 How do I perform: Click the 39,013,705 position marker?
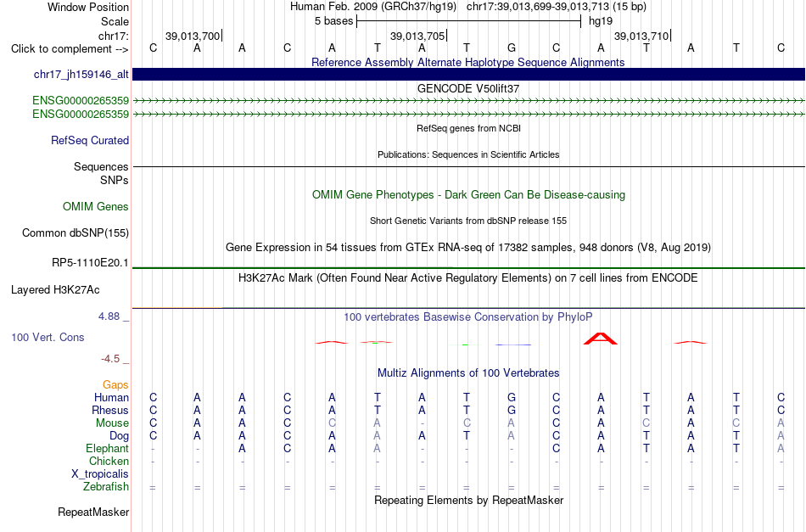point(418,36)
